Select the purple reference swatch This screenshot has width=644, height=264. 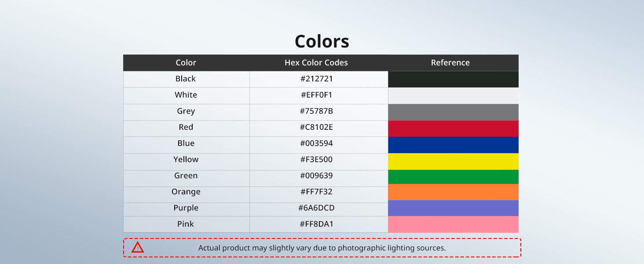tap(453, 208)
